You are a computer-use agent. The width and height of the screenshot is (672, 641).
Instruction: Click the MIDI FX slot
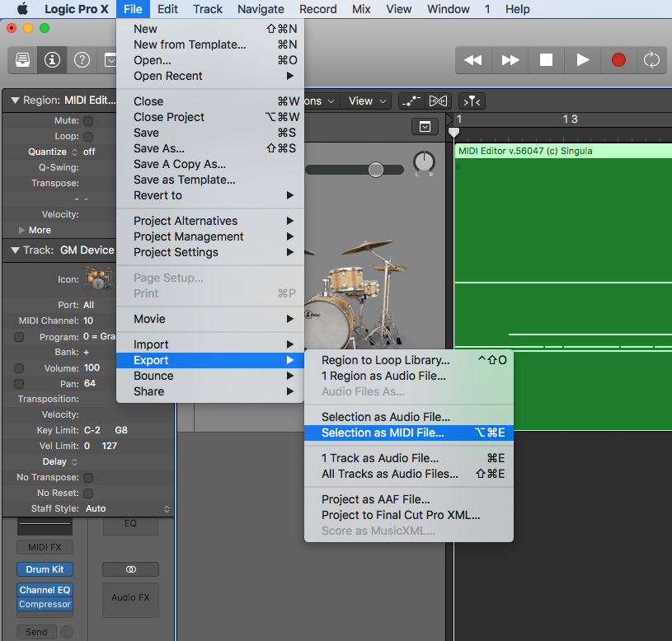(x=45, y=547)
